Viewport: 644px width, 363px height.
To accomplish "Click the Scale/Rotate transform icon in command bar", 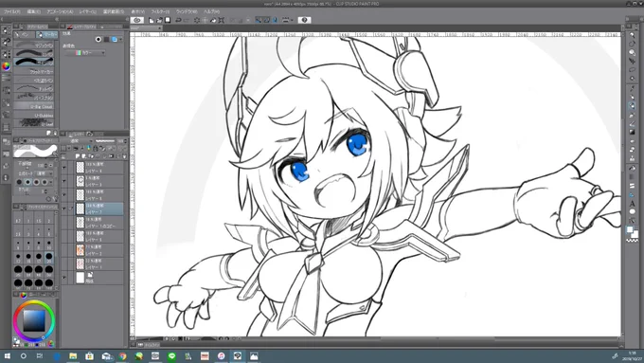I will point(222,20).
